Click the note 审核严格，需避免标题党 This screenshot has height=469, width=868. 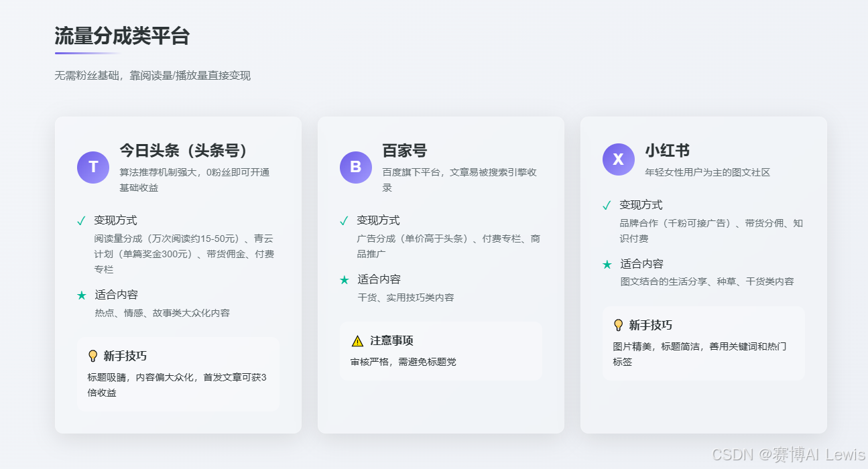[x=404, y=362]
